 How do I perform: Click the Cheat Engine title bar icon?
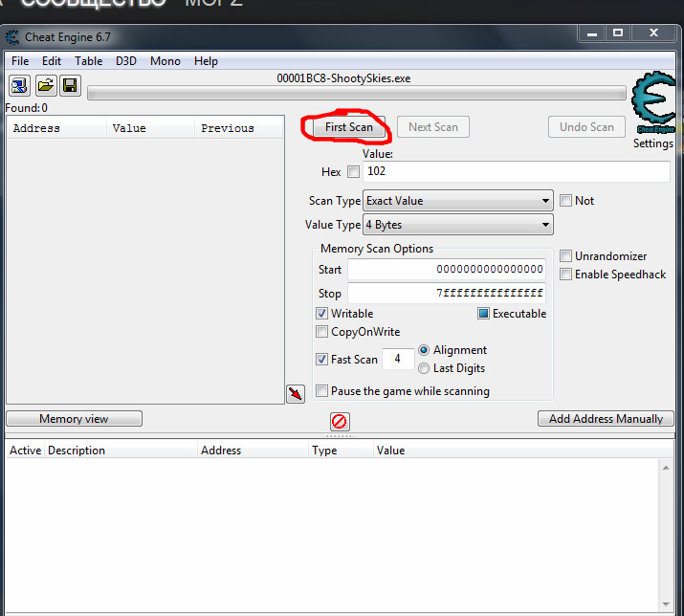pyautogui.click(x=12, y=37)
